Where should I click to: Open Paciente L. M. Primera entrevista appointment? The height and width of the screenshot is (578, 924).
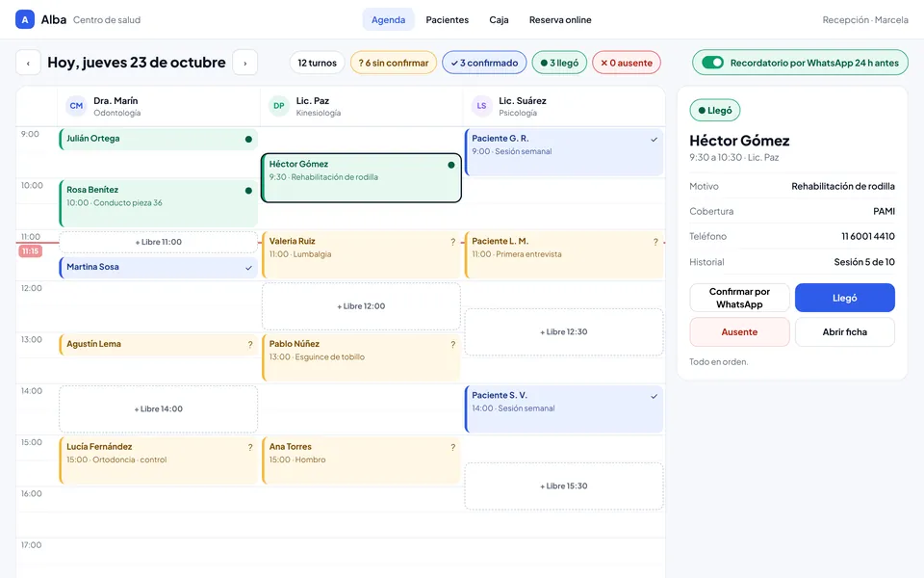tap(564, 254)
